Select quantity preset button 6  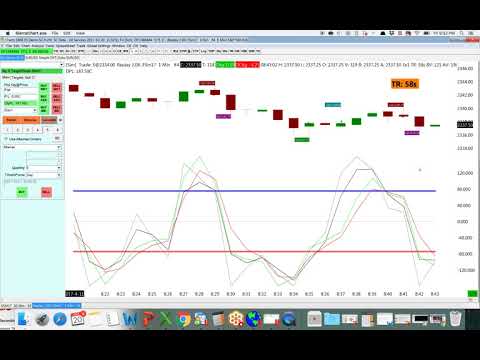tap(57, 130)
